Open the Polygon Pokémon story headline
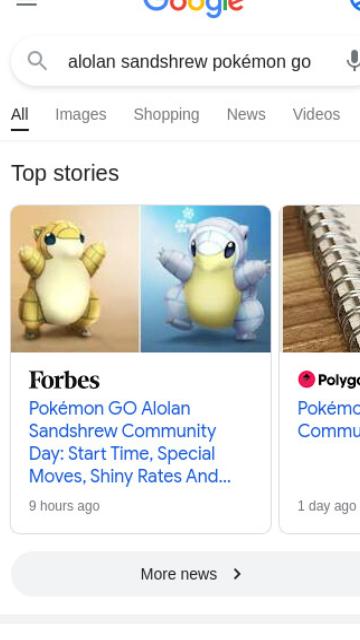The image size is (360, 640). click(329, 419)
